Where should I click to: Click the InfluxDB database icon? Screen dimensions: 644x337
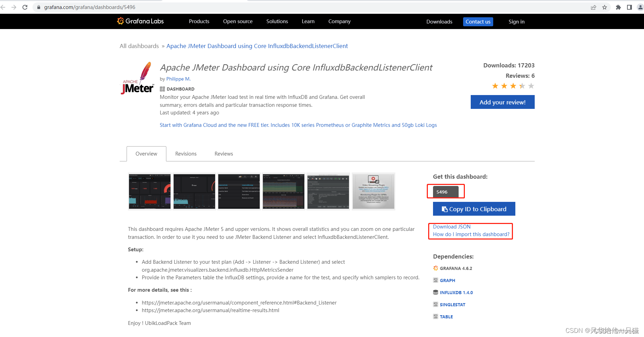coord(436,292)
